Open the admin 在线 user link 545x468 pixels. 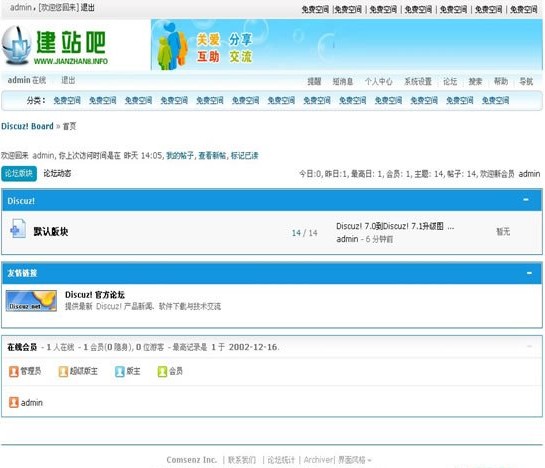click(27, 80)
